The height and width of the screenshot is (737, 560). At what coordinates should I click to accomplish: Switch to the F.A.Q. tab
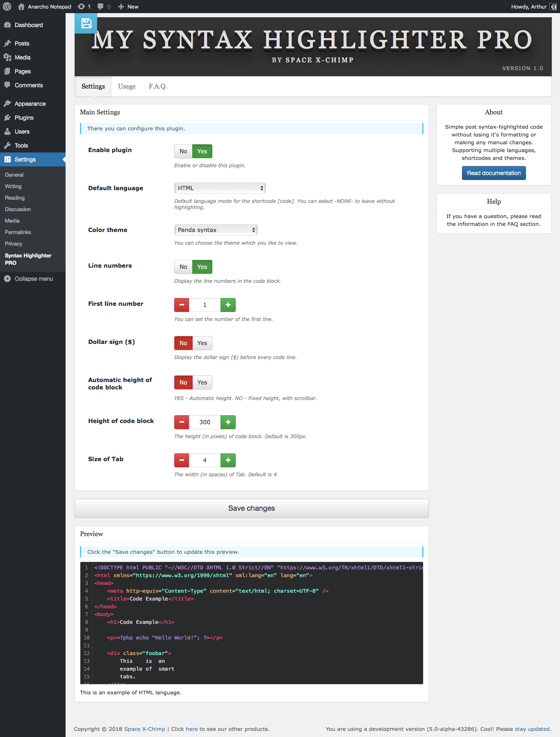(158, 86)
